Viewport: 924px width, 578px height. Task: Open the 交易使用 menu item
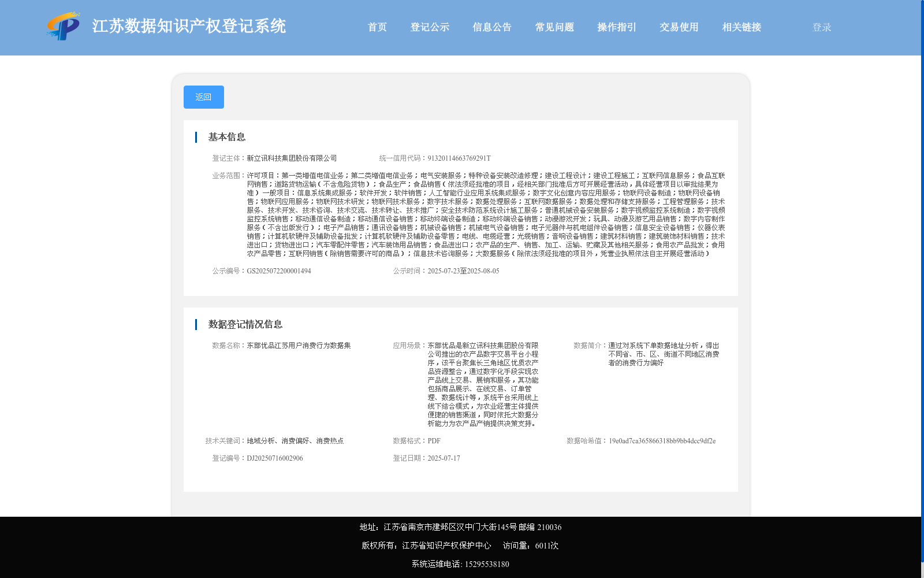coord(679,27)
